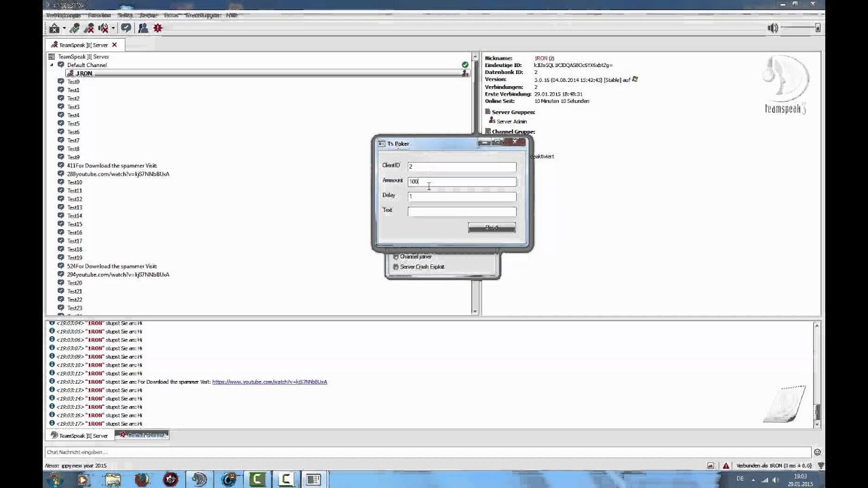Select channel Test9
Viewport: 868px width, 488px height.
73,157
